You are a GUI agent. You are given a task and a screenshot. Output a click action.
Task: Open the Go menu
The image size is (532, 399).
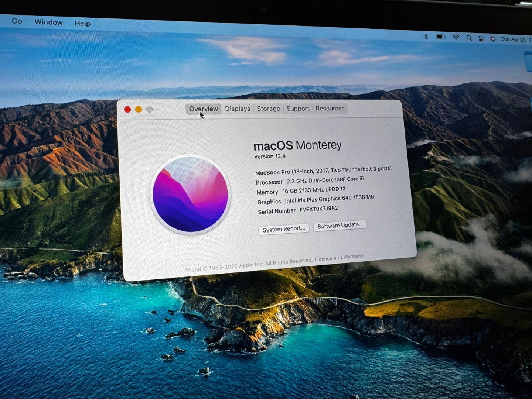tap(17, 21)
